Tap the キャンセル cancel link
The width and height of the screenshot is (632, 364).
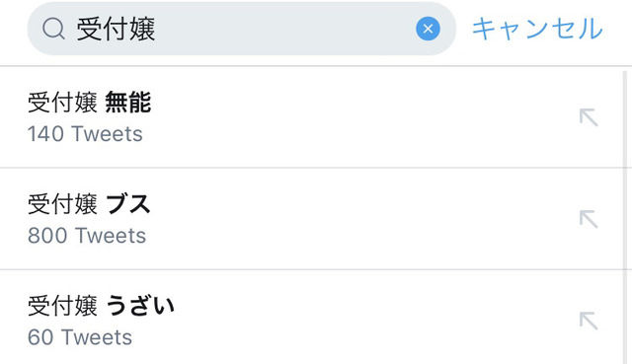point(537,29)
